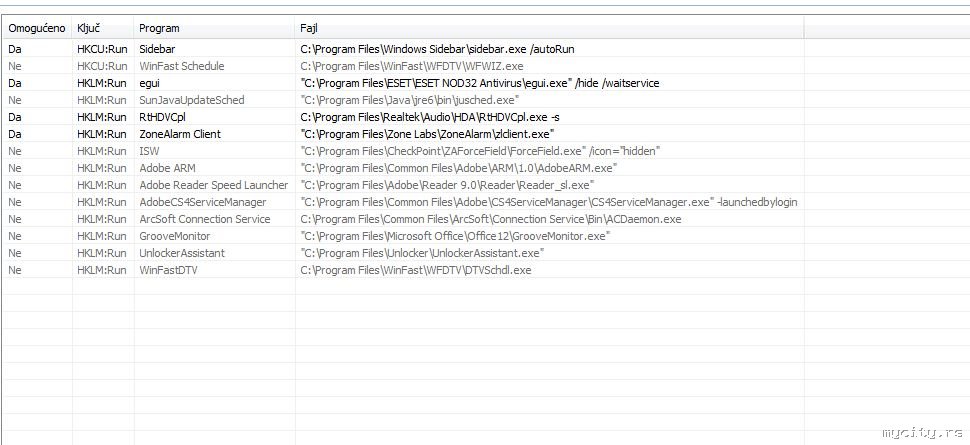Viewport: 970px width, 445px height.
Task: Select the WinFast Schedule program entry
Action: click(x=182, y=66)
